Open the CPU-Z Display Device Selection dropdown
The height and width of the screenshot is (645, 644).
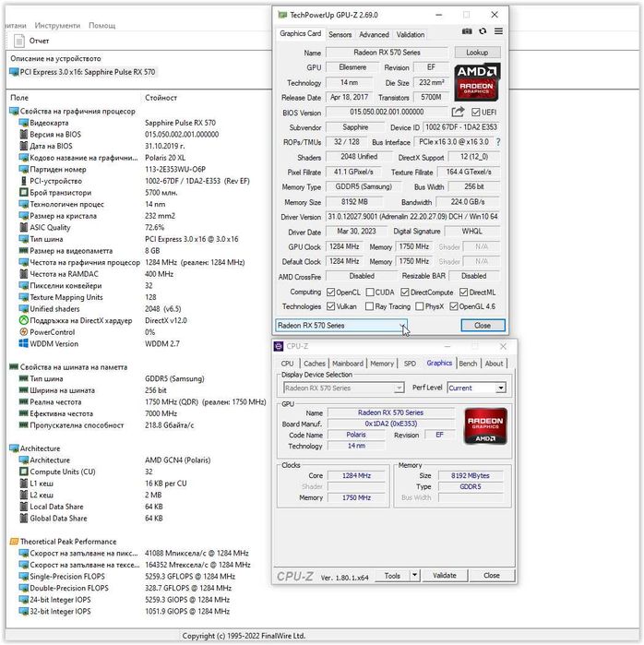[343, 388]
